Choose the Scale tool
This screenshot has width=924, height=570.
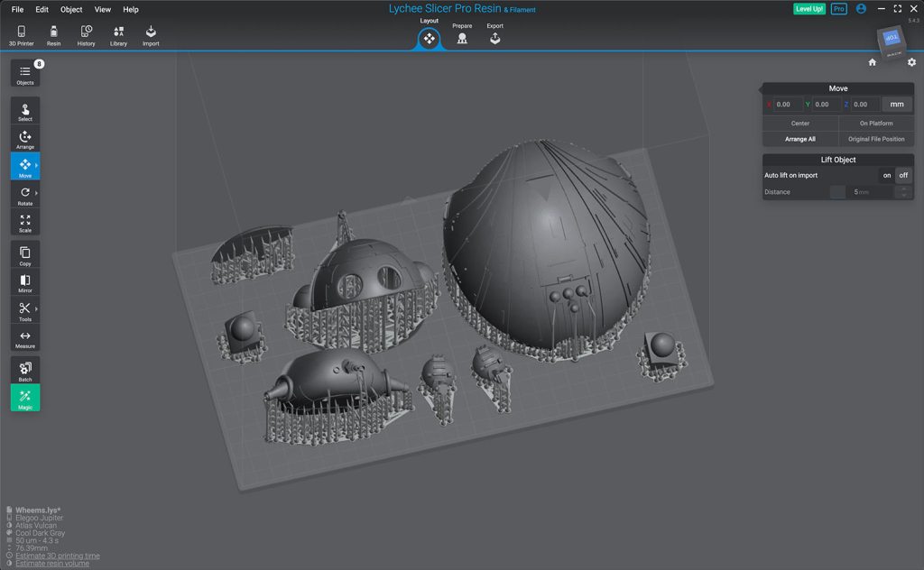pos(25,223)
